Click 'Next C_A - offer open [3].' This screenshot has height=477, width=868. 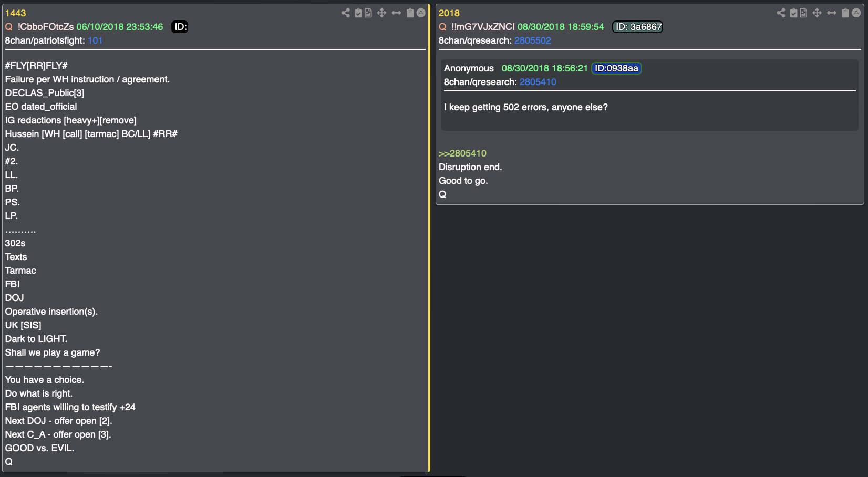pyautogui.click(x=58, y=434)
